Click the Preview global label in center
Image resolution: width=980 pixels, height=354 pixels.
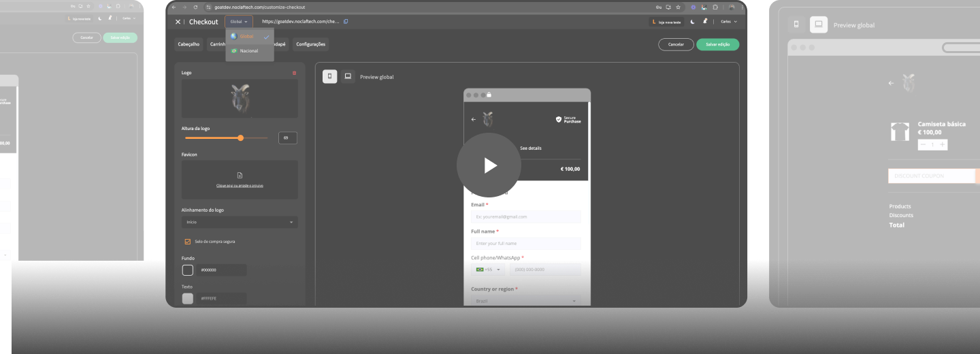tap(377, 77)
